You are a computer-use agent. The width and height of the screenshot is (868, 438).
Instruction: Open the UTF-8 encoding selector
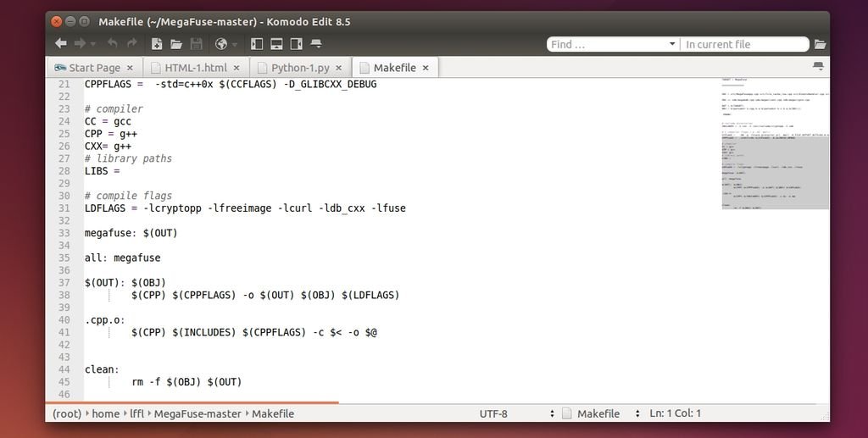517,413
